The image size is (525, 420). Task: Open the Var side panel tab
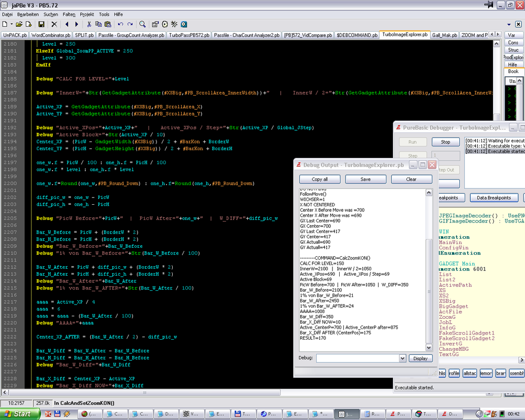tap(512, 35)
